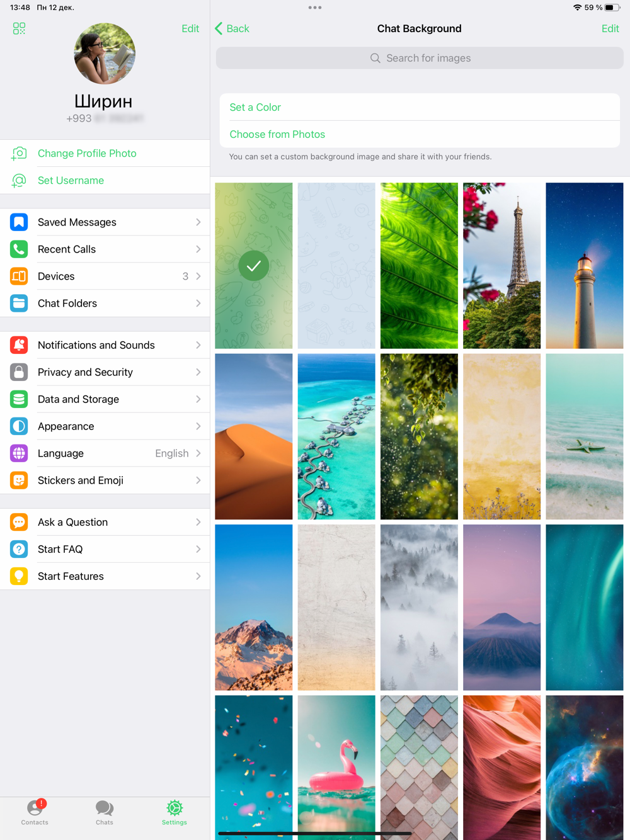Open Notifications and Sounds chevron

[198, 345]
